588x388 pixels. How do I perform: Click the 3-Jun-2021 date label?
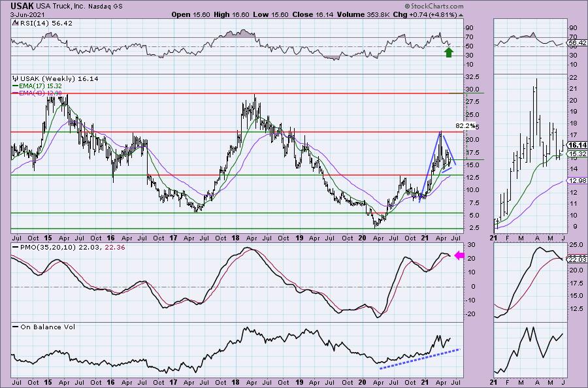pos(28,14)
